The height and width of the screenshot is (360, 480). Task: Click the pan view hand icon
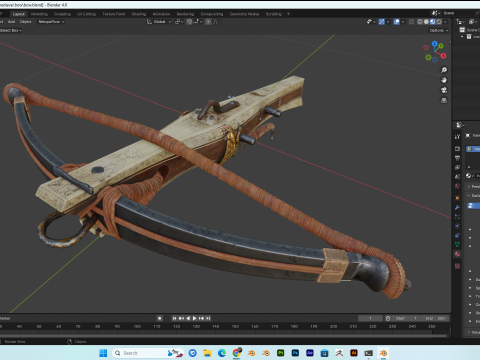coord(444,80)
